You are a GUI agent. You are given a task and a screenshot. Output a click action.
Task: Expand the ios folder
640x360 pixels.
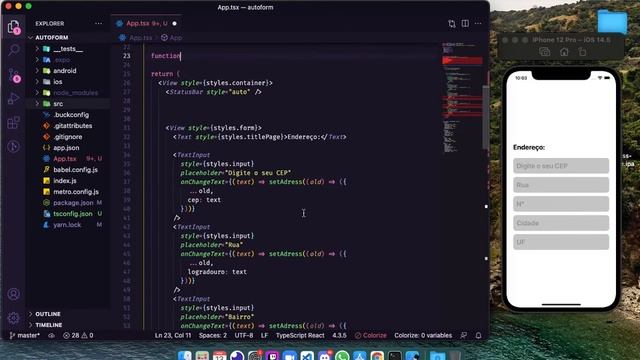[x=58, y=82]
